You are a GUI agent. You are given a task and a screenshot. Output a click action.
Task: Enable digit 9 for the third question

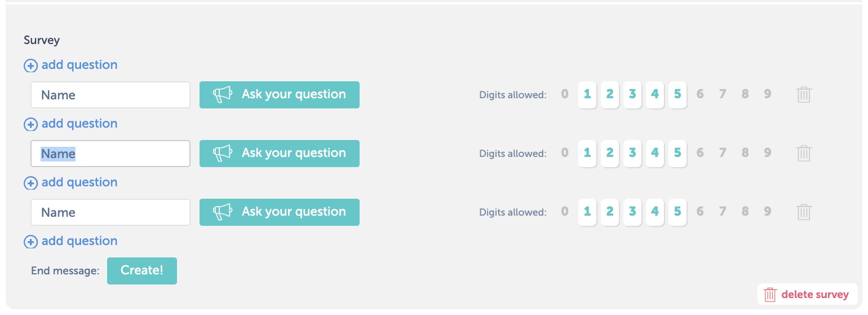click(768, 211)
